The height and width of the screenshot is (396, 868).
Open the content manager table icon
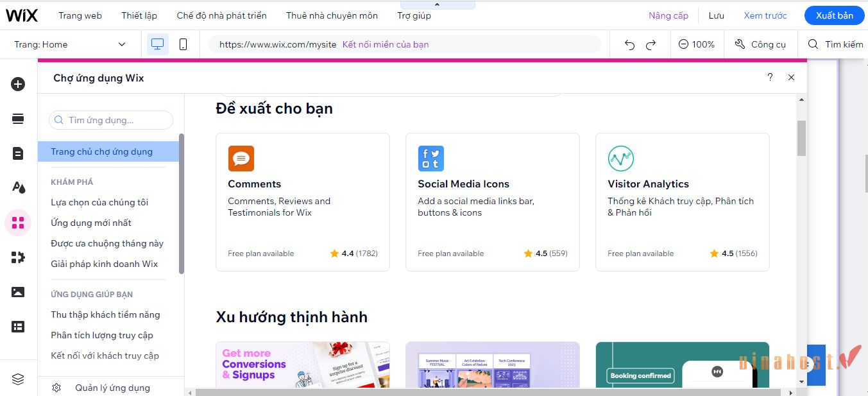18,327
